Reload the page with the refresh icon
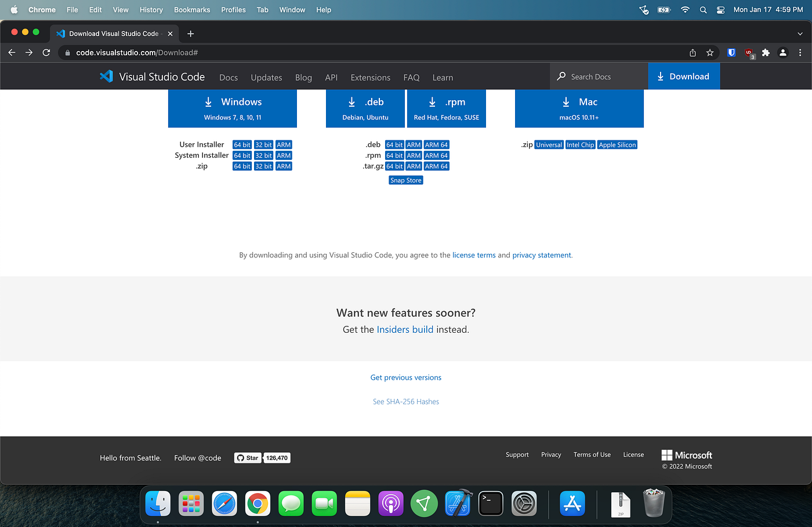The image size is (812, 527). [46, 52]
